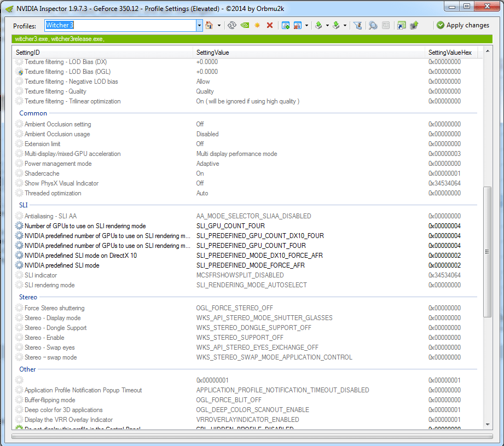Click the import profiles icon
Image resolution: width=504 pixels, height=446 pixels.
[x=336, y=25]
